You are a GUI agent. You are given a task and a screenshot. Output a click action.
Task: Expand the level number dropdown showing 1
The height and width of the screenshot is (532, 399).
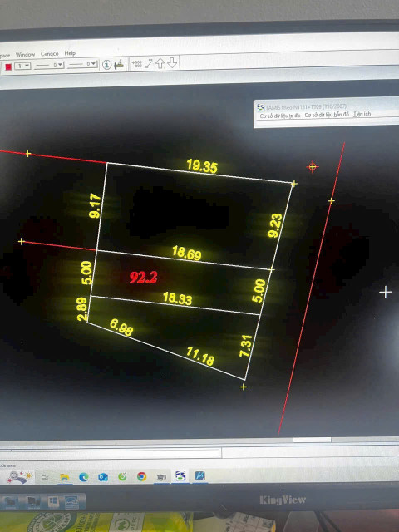pos(22,66)
